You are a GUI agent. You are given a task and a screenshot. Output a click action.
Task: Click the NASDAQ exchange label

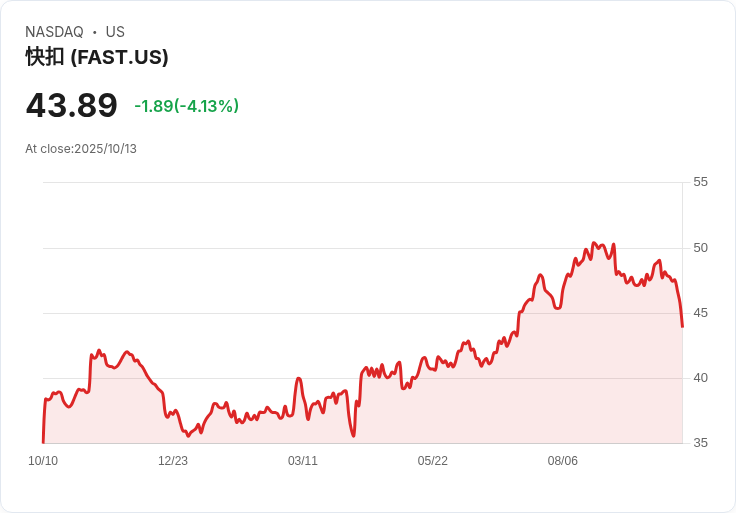[x=54, y=32]
